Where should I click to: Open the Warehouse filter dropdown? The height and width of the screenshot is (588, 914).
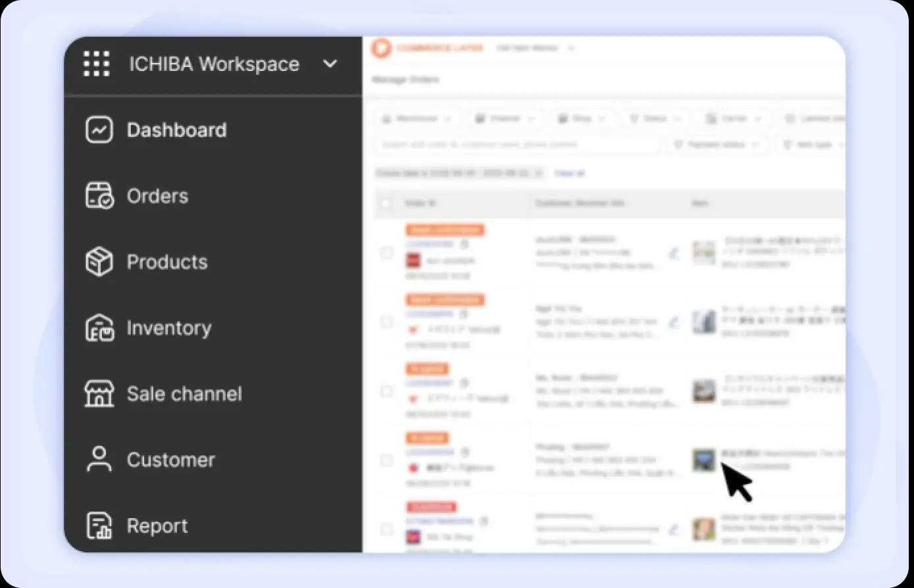417,118
